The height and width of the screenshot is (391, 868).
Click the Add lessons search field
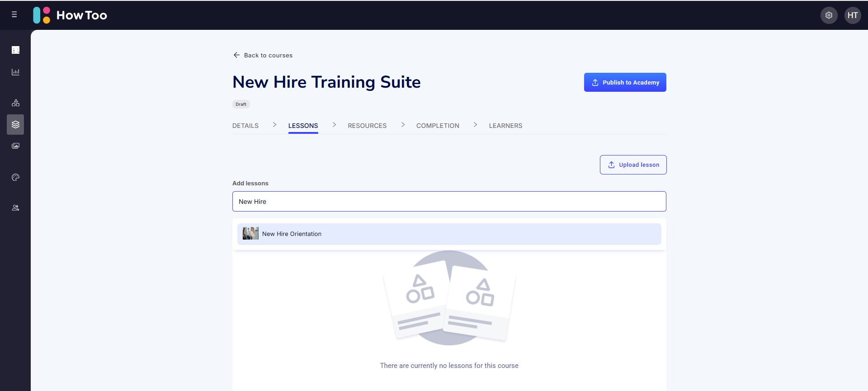point(449,202)
